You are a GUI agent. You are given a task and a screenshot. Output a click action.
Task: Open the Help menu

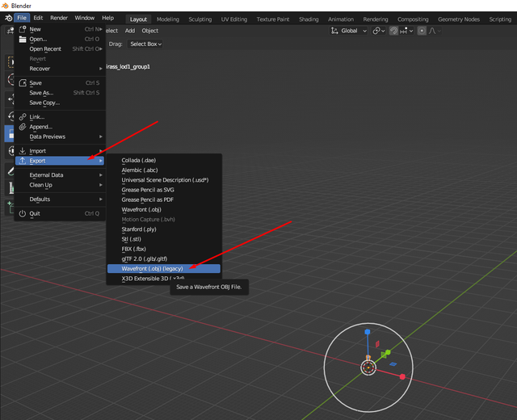click(107, 18)
